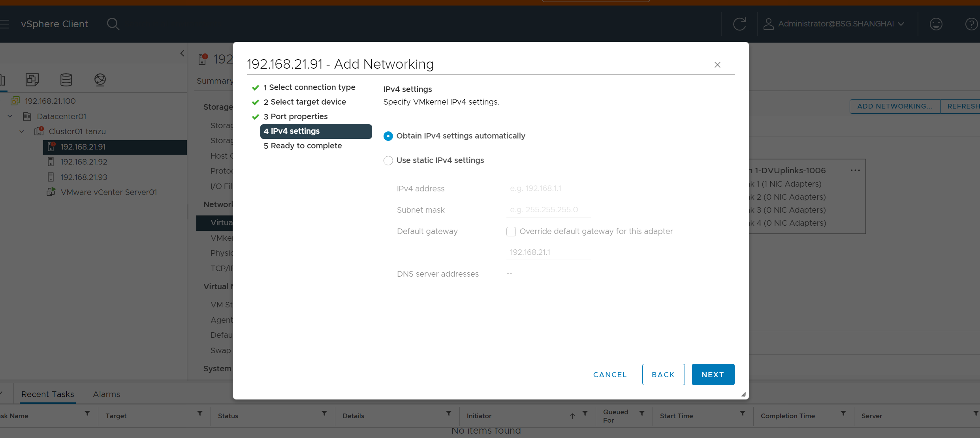Collapse the Datacenter01 tree node
980x438 pixels.
tap(10, 116)
